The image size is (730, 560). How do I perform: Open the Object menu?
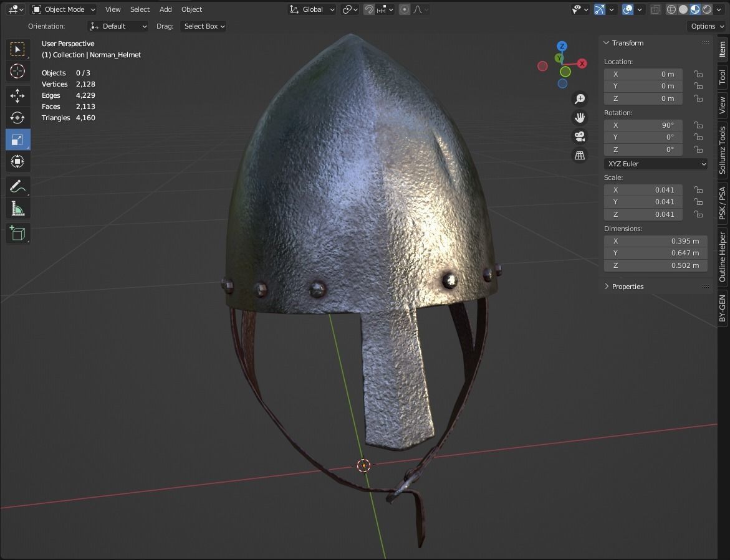[191, 9]
